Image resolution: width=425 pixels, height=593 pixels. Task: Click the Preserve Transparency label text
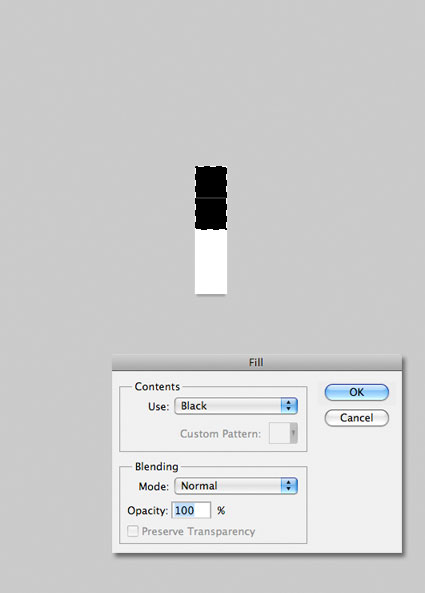coord(198,531)
